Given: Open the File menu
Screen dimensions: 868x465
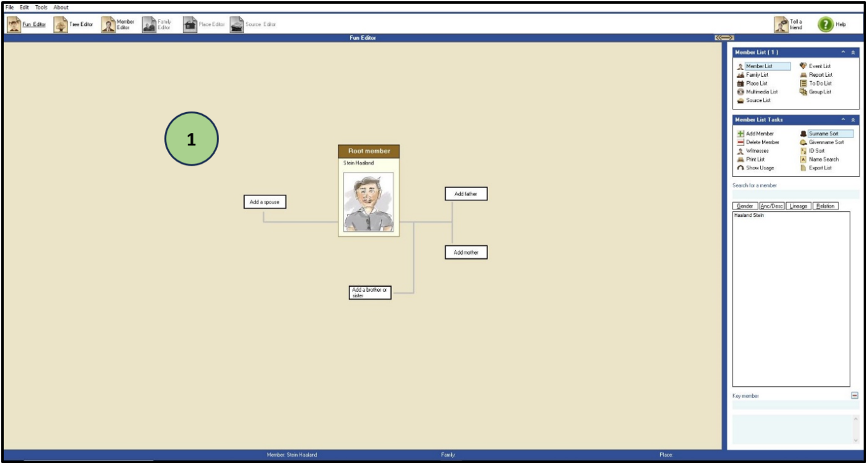Looking at the screenshot, I should point(9,7).
